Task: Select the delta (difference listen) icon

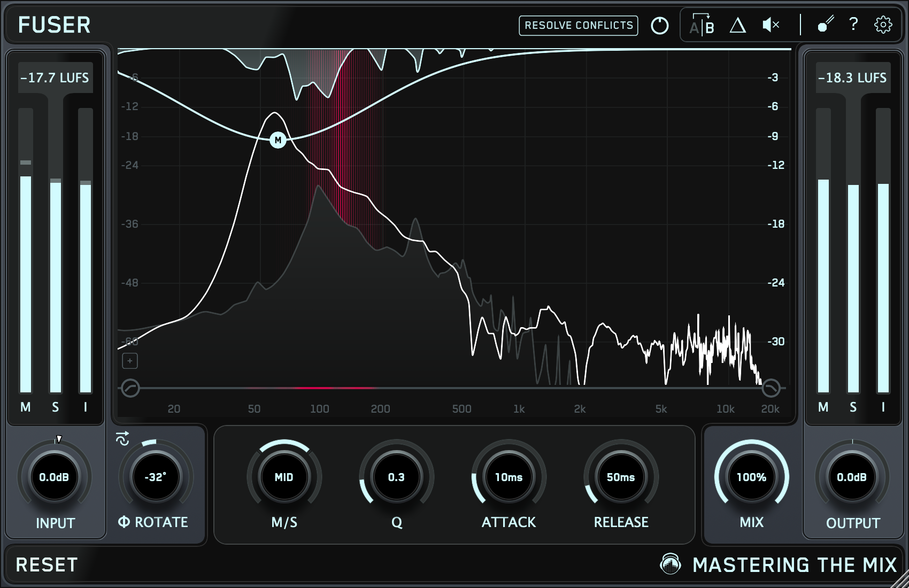Action: [x=738, y=25]
